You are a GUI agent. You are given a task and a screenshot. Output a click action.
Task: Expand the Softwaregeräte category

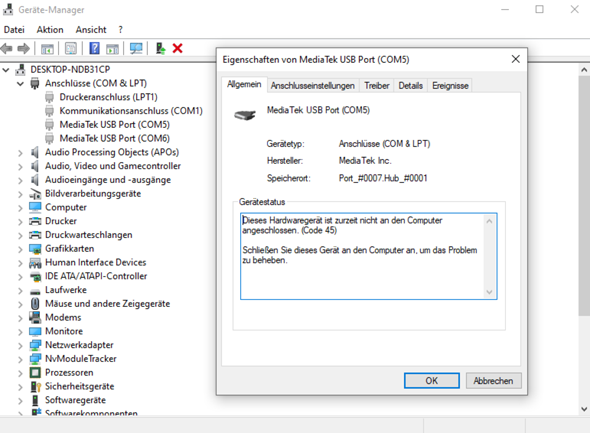click(20, 401)
